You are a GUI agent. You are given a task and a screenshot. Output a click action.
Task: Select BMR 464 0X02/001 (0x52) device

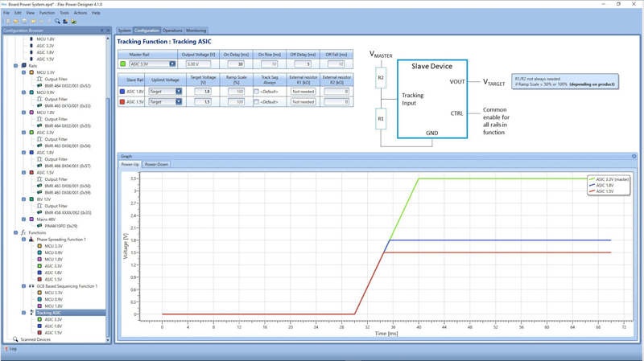pos(67,86)
